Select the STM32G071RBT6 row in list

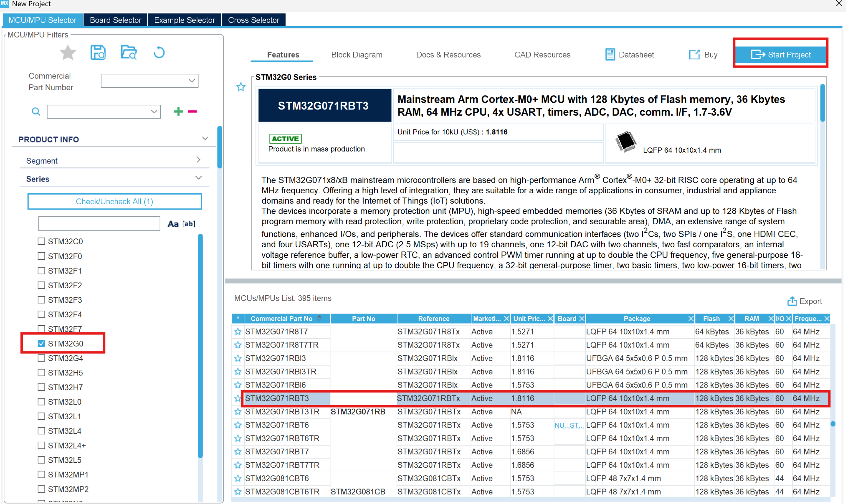(x=277, y=425)
